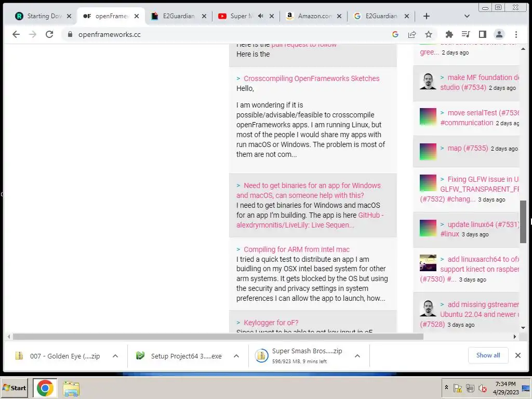Image resolution: width=532 pixels, height=399 pixels.
Task: Reload the openframeworks.cc page
Action: [x=49, y=34]
